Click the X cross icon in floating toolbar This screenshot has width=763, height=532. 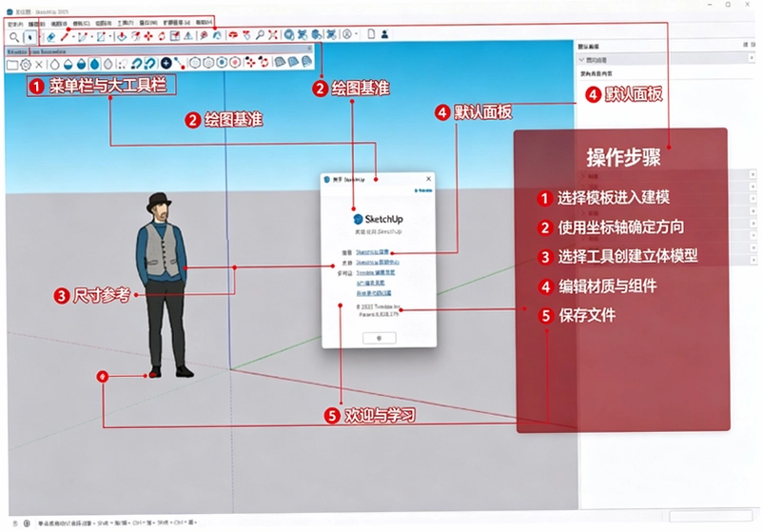click(39, 65)
